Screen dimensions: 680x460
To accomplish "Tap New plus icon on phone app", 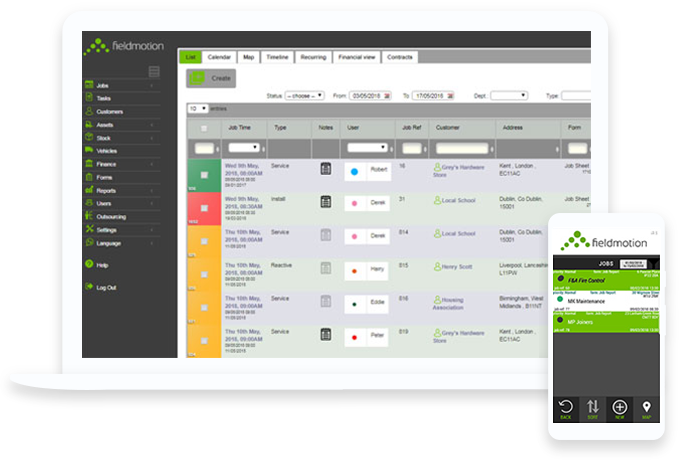I will tap(620, 409).
